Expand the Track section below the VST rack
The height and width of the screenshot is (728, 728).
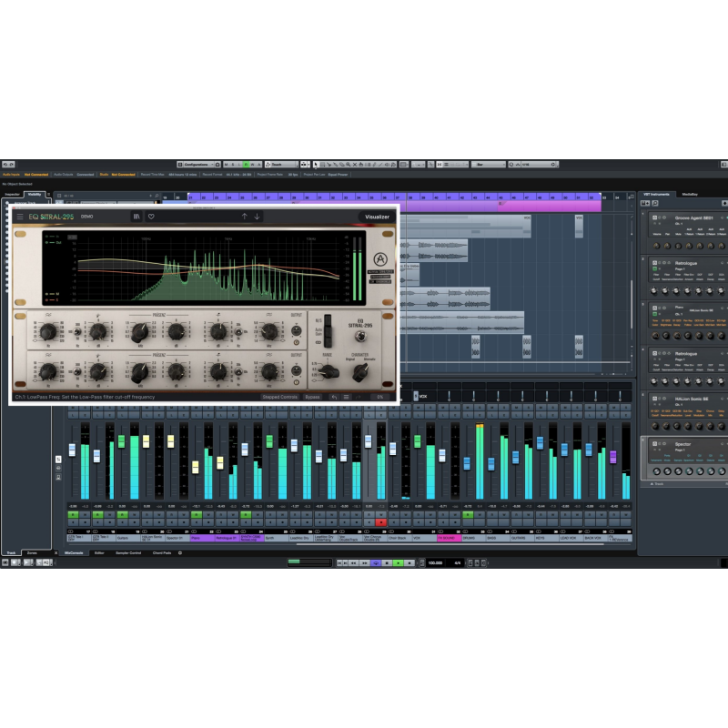pyautogui.click(x=656, y=484)
